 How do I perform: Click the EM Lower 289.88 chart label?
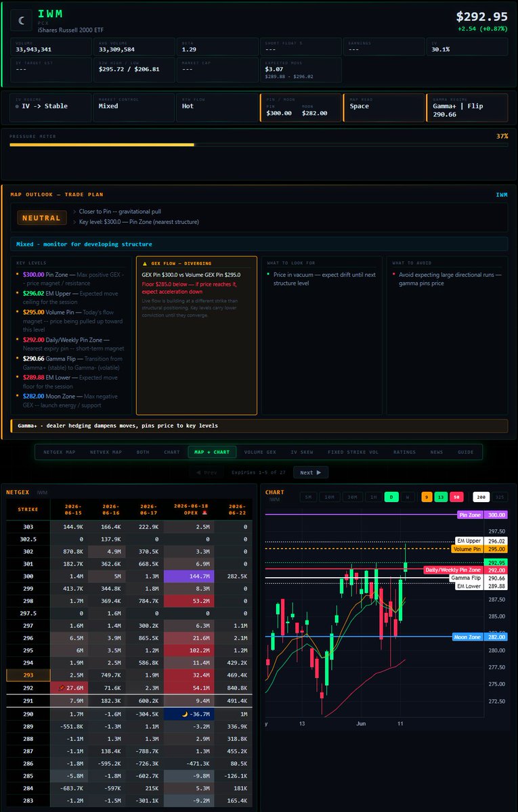[481, 587]
